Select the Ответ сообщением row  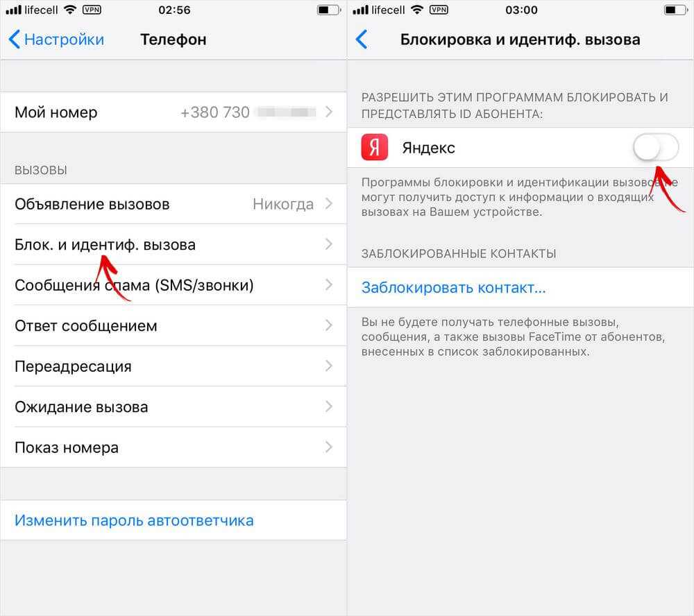[173, 326]
